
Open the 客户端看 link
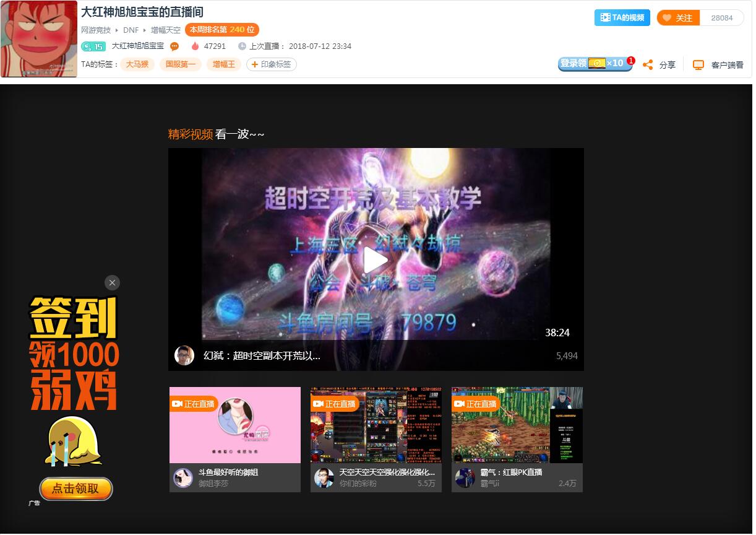click(x=728, y=65)
